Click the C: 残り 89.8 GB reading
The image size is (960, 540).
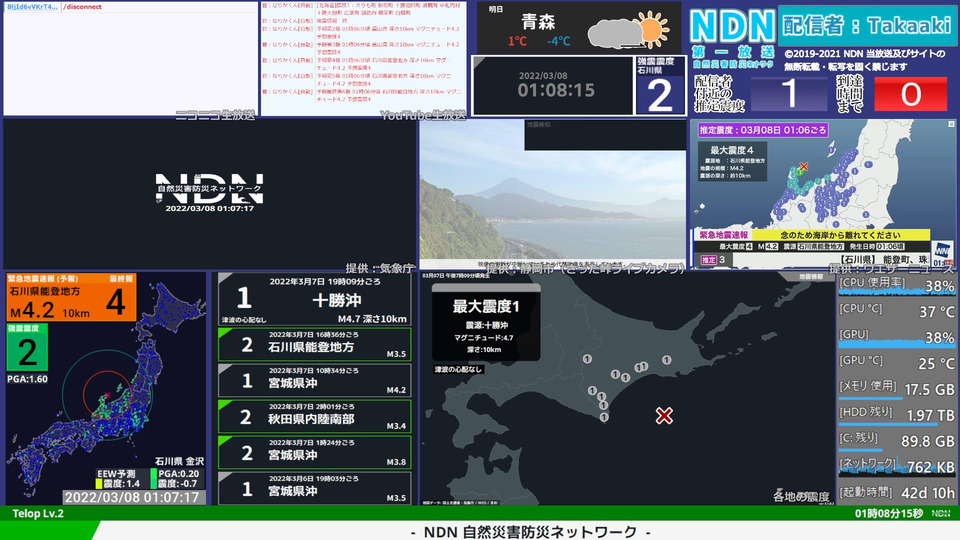click(896, 441)
